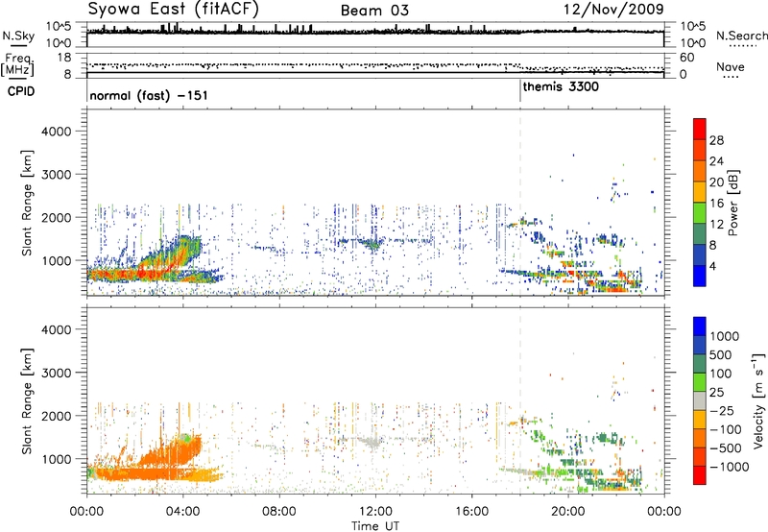This screenshot has height=532, width=768.
Task: Select the bright blue bottom power colorbar segment
Action: [700, 276]
